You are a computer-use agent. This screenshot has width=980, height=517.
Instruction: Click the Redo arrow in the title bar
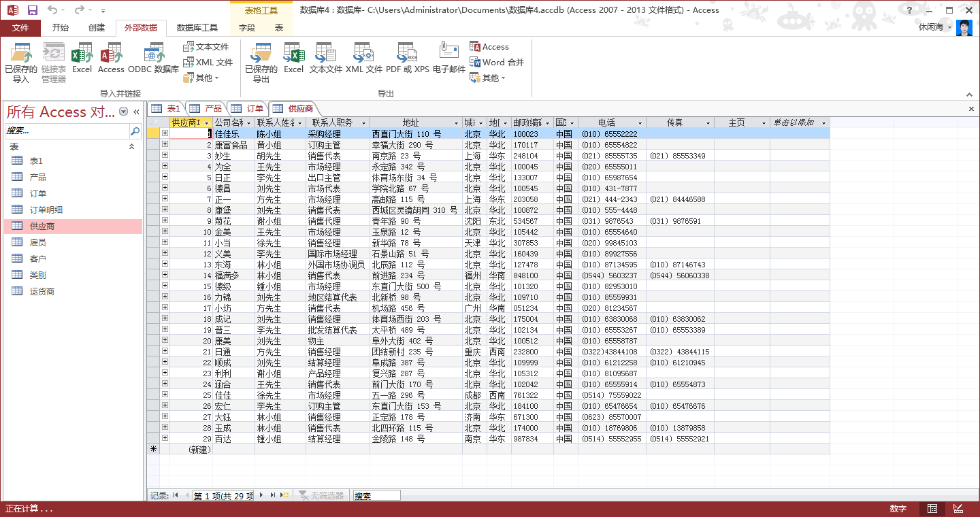78,10
